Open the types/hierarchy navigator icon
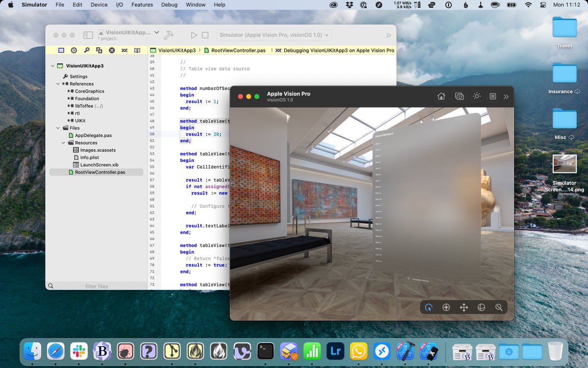This screenshot has width=588, height=368. [x=99, y=50]
